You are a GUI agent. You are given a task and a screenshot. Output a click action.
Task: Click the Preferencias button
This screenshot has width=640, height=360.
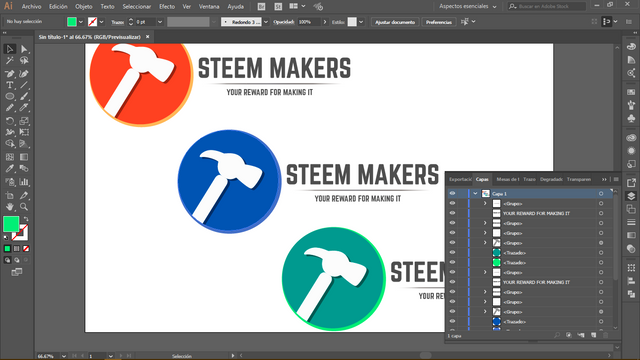click(439, 22)
